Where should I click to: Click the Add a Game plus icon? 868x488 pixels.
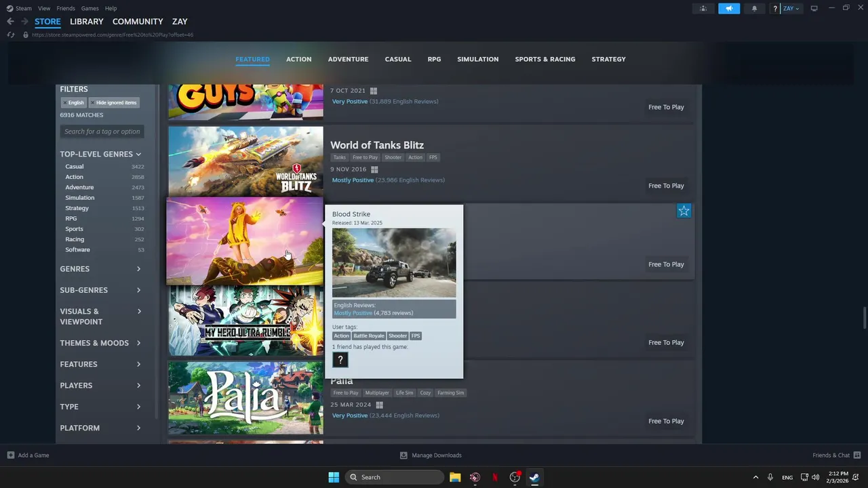click(x=11, y=455)
